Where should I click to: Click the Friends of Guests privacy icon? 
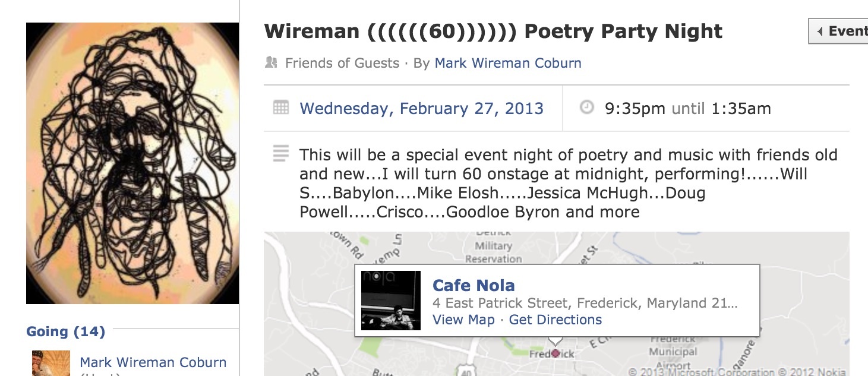pyautogui.click(x=272, y=62)
